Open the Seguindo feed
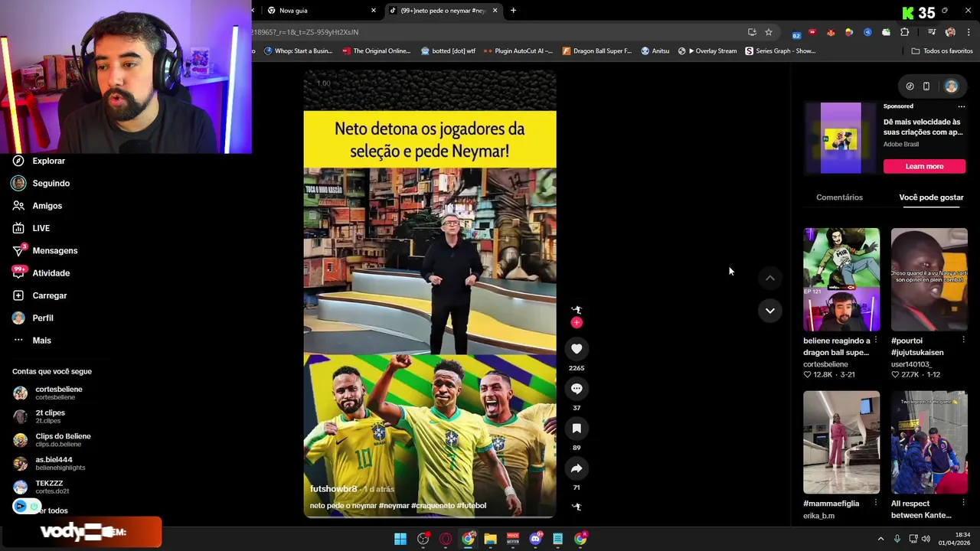Screen dimensions: 980x551 [51, 183]
